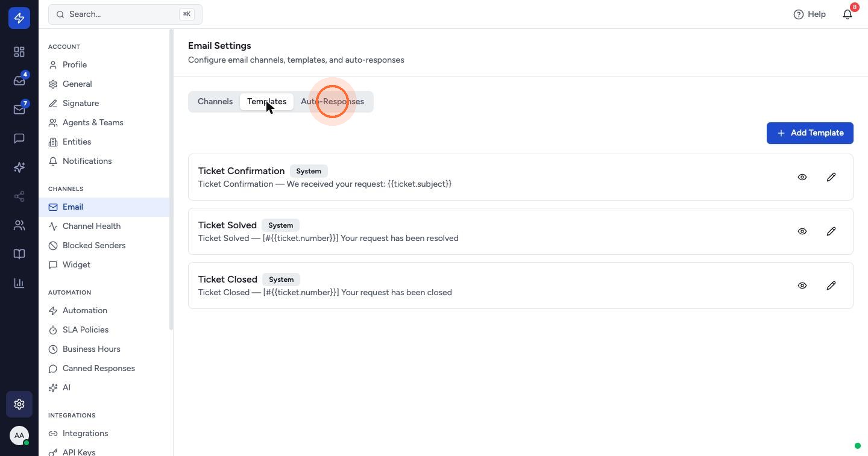Open Notifications settings

click(x=104, y=161)
